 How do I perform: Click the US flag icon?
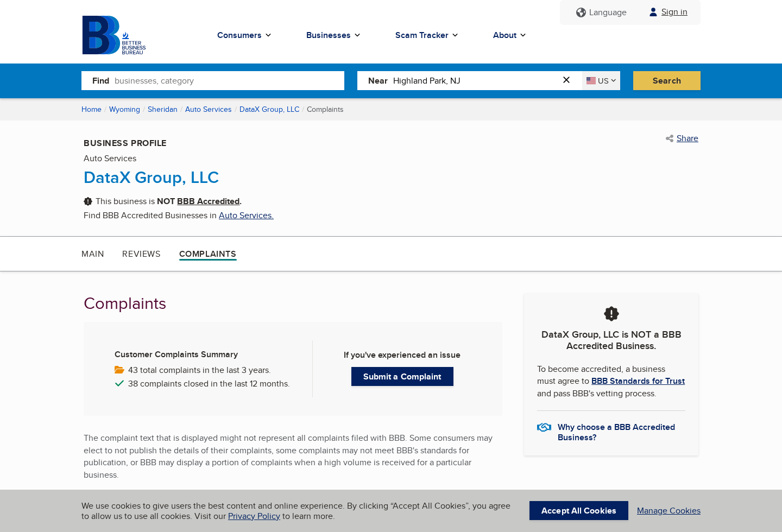[x=591, y=81]
